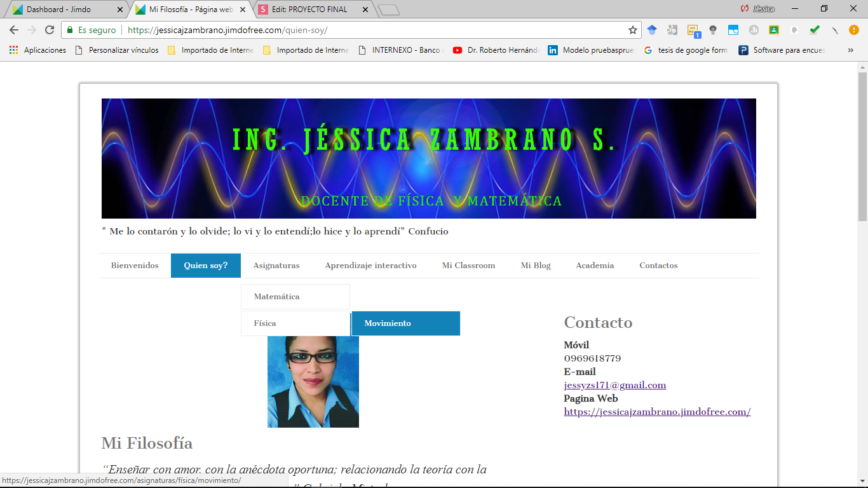868x488 pixels.
Task: Open the Contactos menu item
Action: [658, 266]
